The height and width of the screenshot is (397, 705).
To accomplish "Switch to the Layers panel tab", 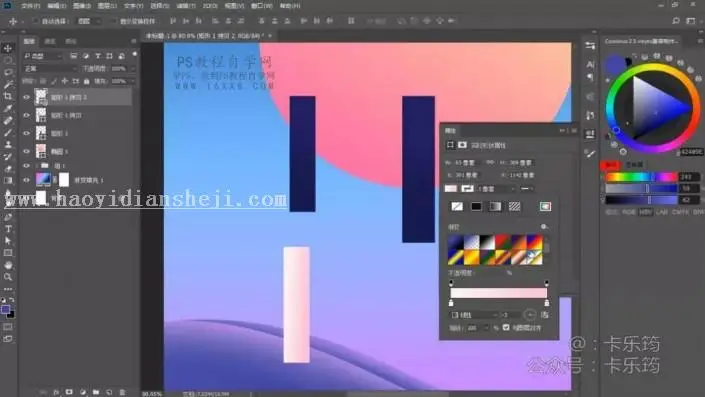I will [29, 41].
